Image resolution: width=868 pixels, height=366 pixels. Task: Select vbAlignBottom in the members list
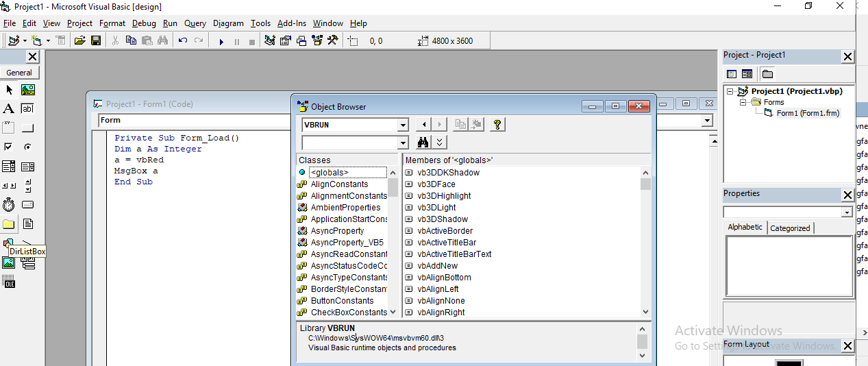click(x=444, y=278)
